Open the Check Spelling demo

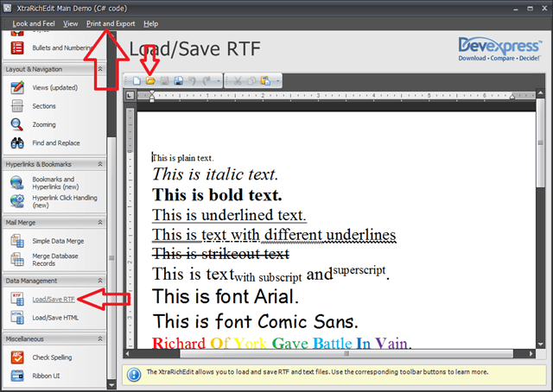pyautogui.click(x=52, y=357)
